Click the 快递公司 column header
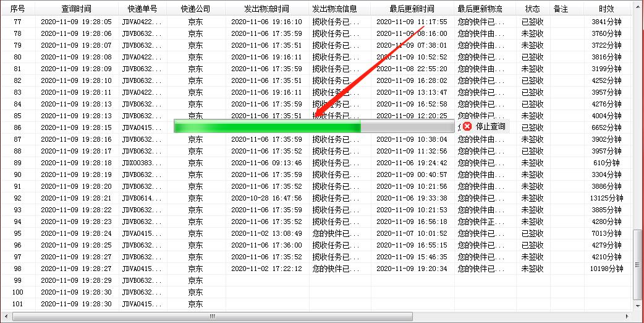This screenshot has width=644, height=323. tap(195, 9)
